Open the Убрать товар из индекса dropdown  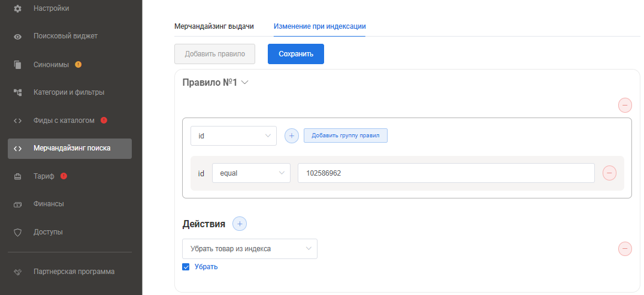[249, 249]
